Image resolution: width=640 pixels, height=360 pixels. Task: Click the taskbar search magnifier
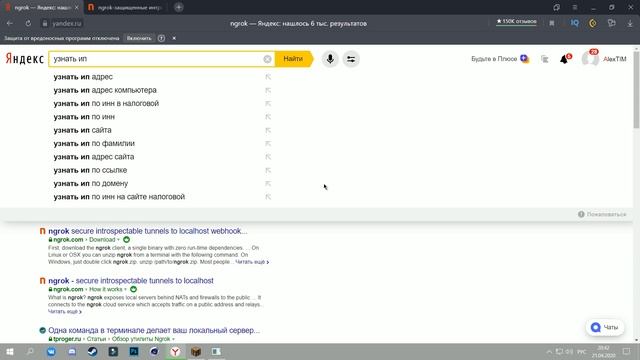30,351
